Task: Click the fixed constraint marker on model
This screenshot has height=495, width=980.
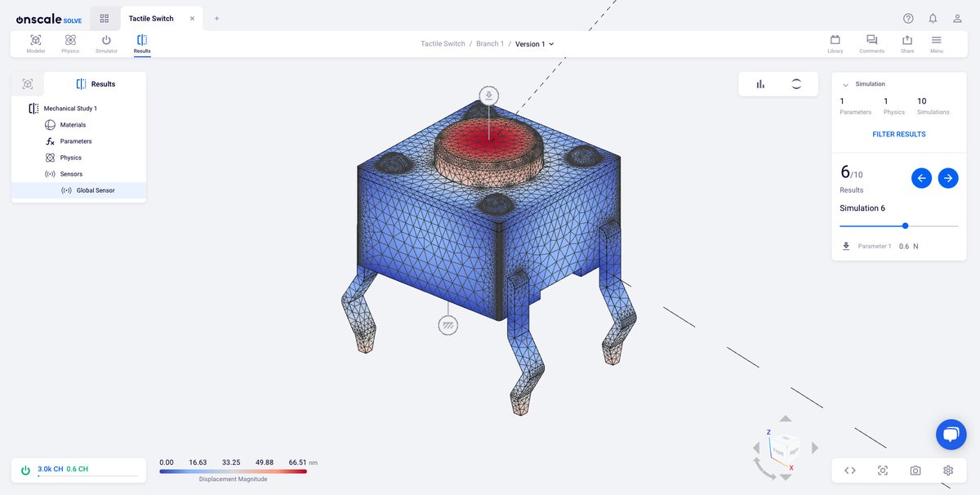Action: [448, 325]
